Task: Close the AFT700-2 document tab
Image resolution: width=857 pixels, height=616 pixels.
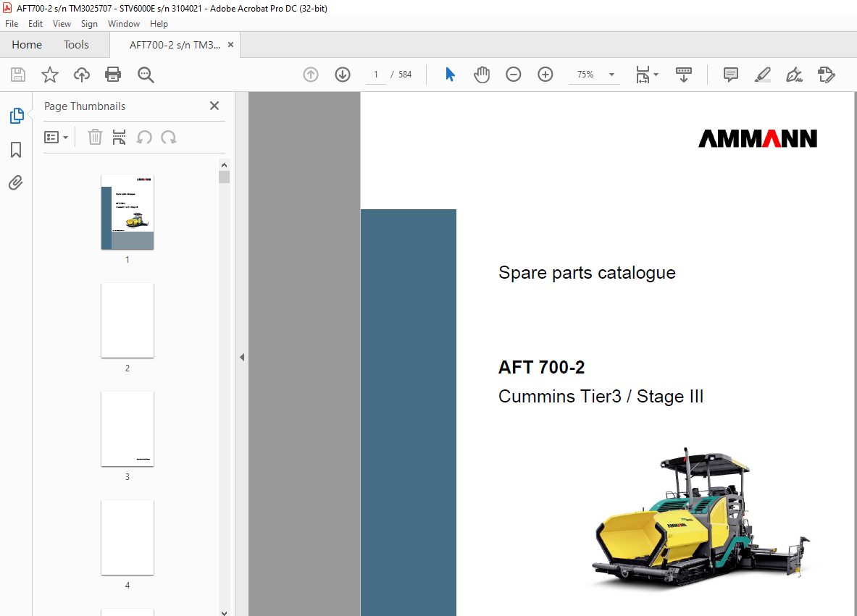Action: click(x=230, y=45)
